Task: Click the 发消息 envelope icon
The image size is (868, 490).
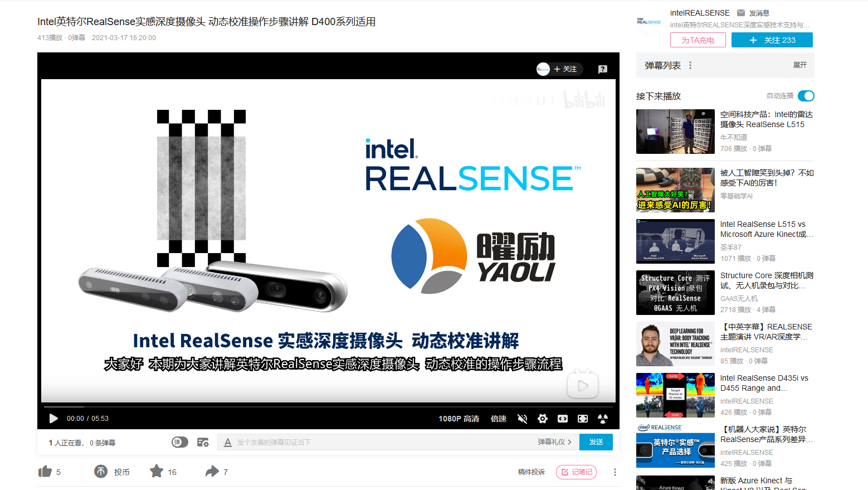Action: coord(740,12)
